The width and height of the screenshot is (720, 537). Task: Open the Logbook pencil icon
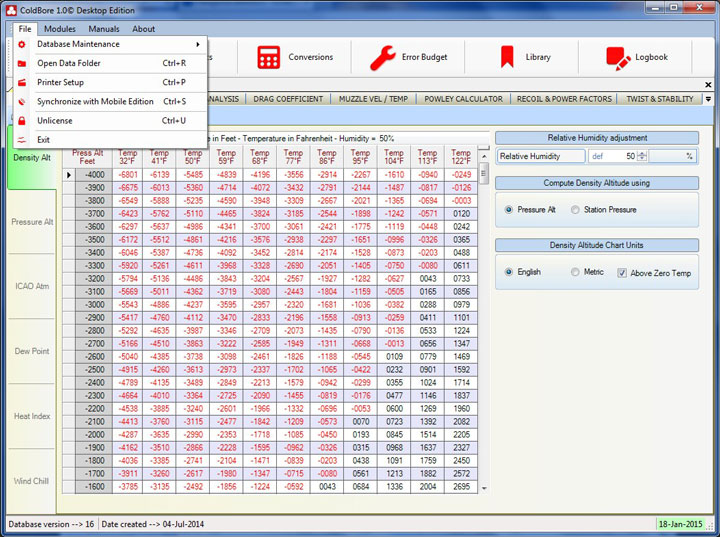[x=618, y=58]
